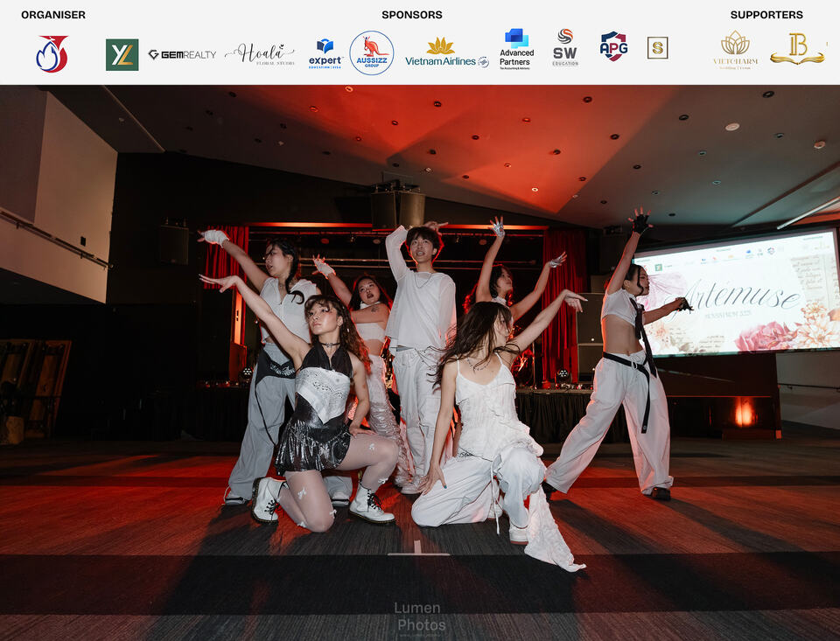Open the Vietnam Airlines sponsor logo
The width and height of the screenshot is (840, 641).
tap(447, 53)
